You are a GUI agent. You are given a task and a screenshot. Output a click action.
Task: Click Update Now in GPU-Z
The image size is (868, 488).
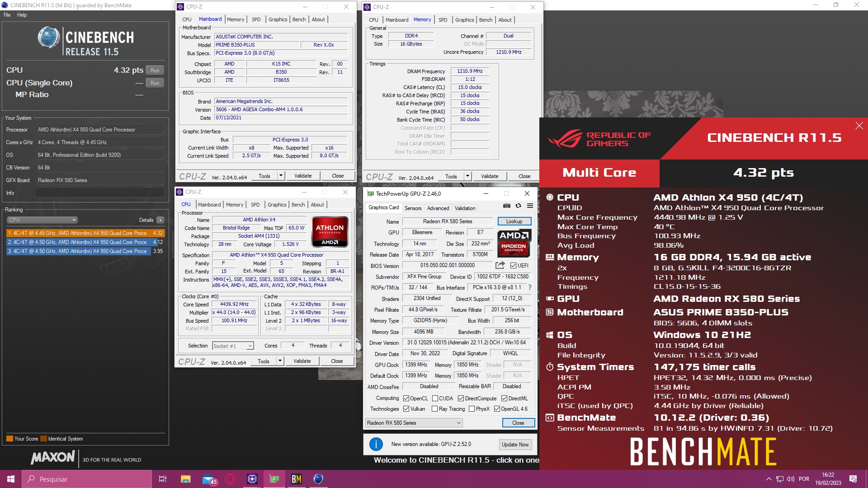pyautogui.click(x=515, y=445)
